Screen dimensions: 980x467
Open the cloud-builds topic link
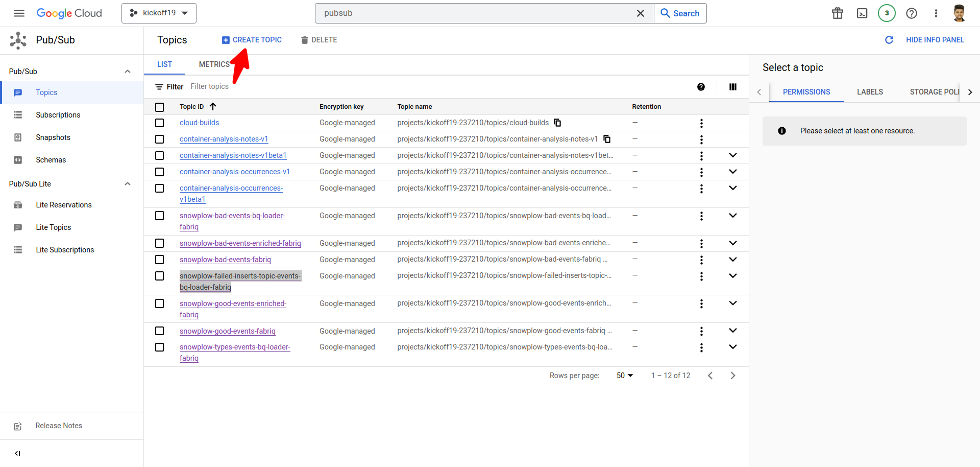[199, 123]
